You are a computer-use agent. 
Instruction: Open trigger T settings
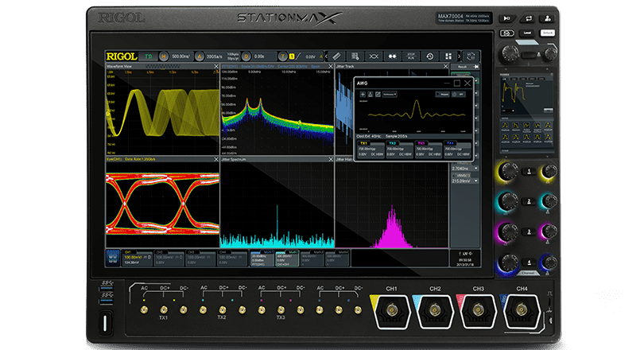[282, 56]
